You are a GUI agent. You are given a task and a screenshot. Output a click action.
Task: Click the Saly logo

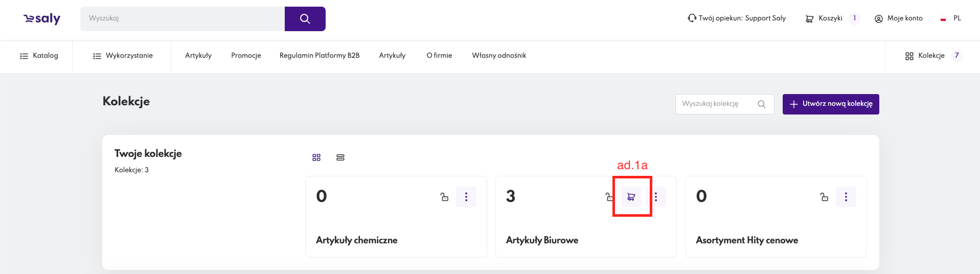[x=42, y=19]
